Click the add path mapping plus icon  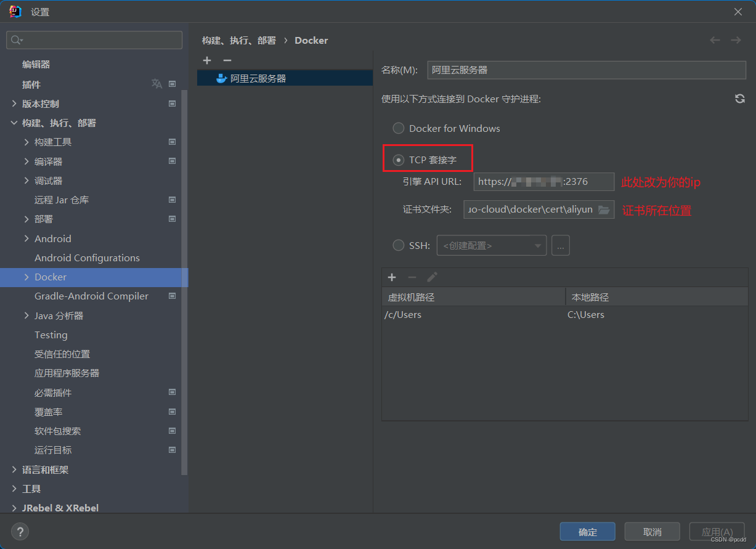tap(392, 277)
